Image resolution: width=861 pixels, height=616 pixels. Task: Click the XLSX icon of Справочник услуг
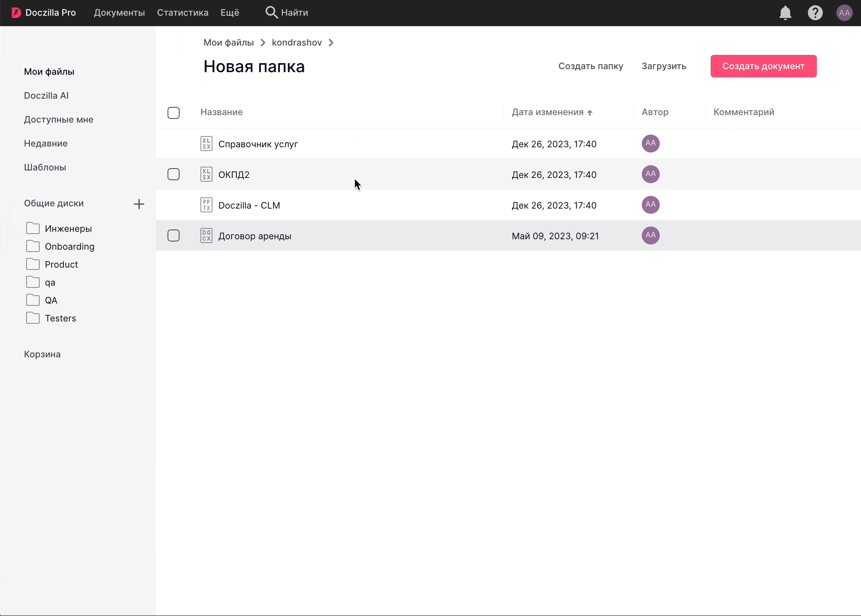click(x=206, y=144)
